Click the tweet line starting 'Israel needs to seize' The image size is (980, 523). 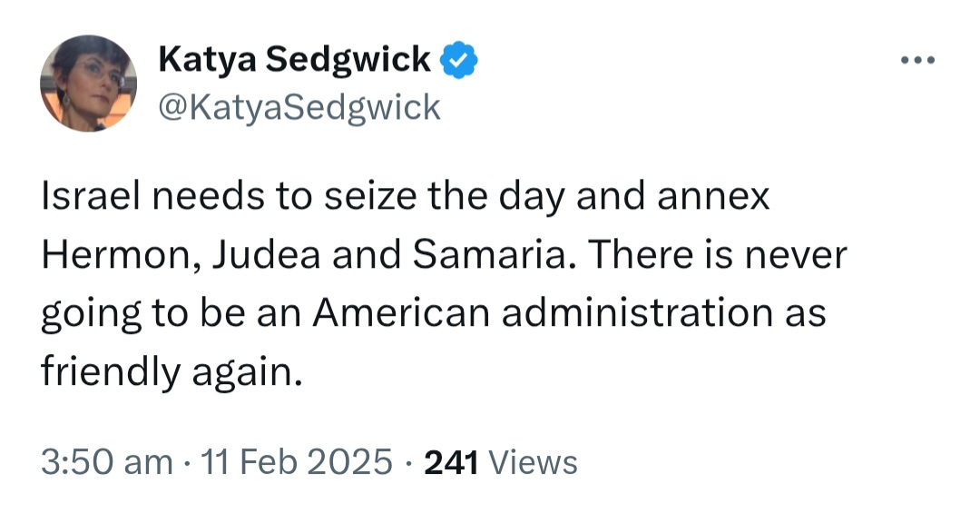pyautogui.click(x=406, y=197)
